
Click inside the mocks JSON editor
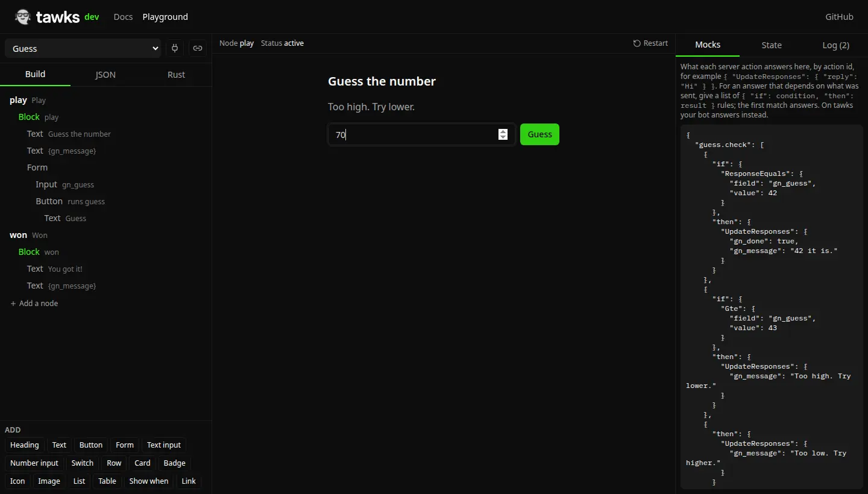point(772,307)
